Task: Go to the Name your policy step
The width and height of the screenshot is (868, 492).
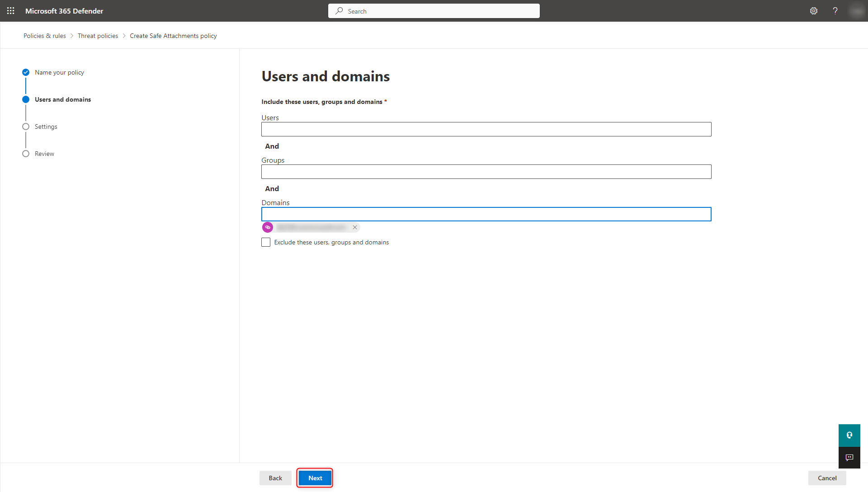Action: (x=26, y=72)
